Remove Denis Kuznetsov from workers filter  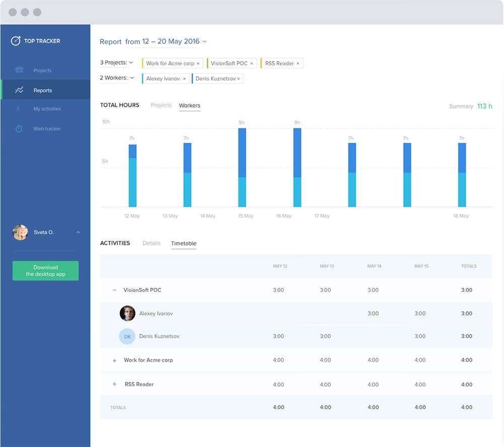point(238,79)
